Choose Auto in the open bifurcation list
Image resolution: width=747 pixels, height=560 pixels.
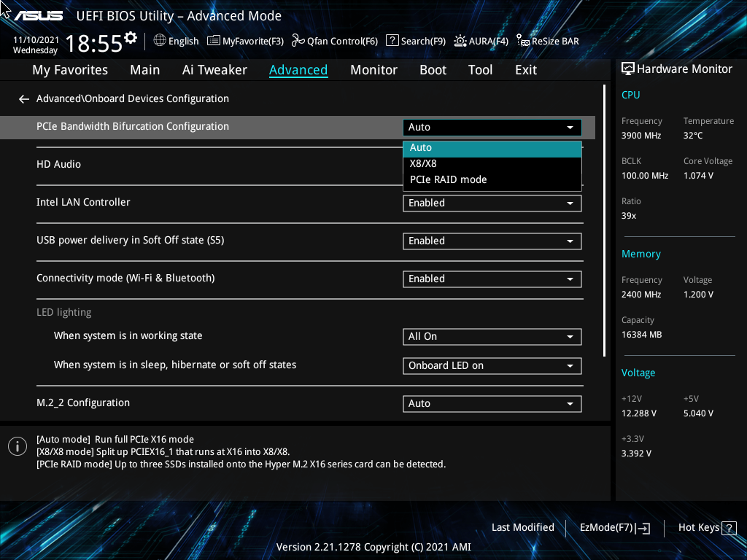(492, 148)
